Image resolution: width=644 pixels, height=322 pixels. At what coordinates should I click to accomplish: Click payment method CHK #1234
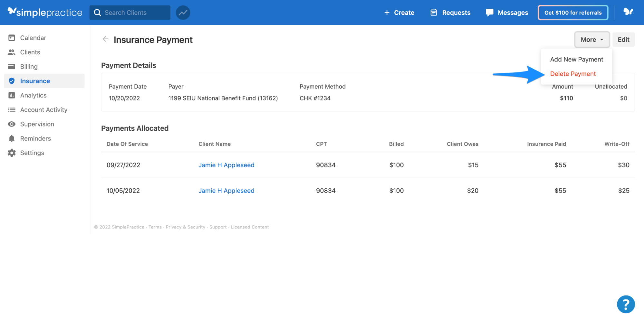click(x=315, y=98)
